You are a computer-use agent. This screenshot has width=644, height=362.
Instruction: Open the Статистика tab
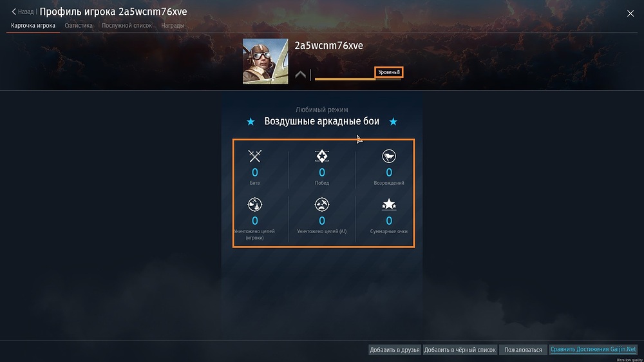tap(79, 26)
